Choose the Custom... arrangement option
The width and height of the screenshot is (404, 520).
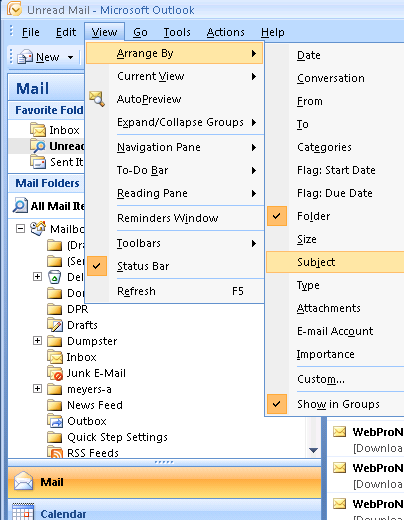[335, 379]
